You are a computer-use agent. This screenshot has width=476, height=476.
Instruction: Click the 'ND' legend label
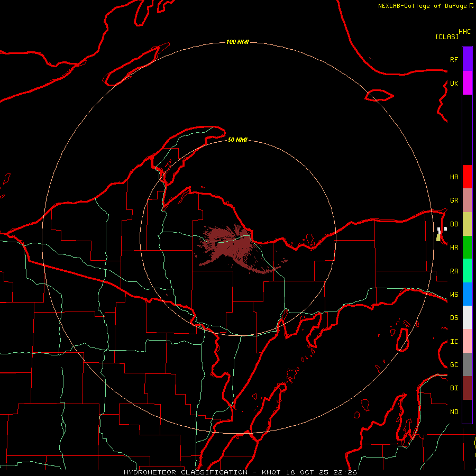[x=454, y=412]
